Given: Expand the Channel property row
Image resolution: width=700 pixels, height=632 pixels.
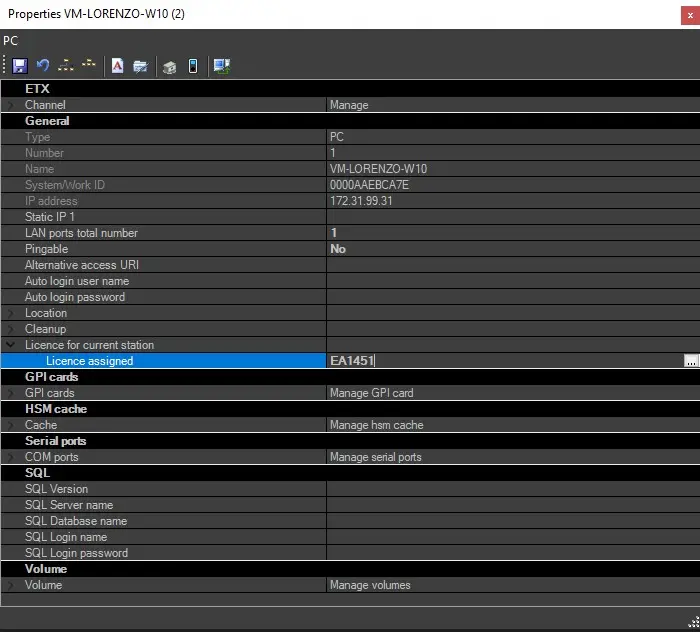Looking at the screenshot, I should (x=11, y=105).
